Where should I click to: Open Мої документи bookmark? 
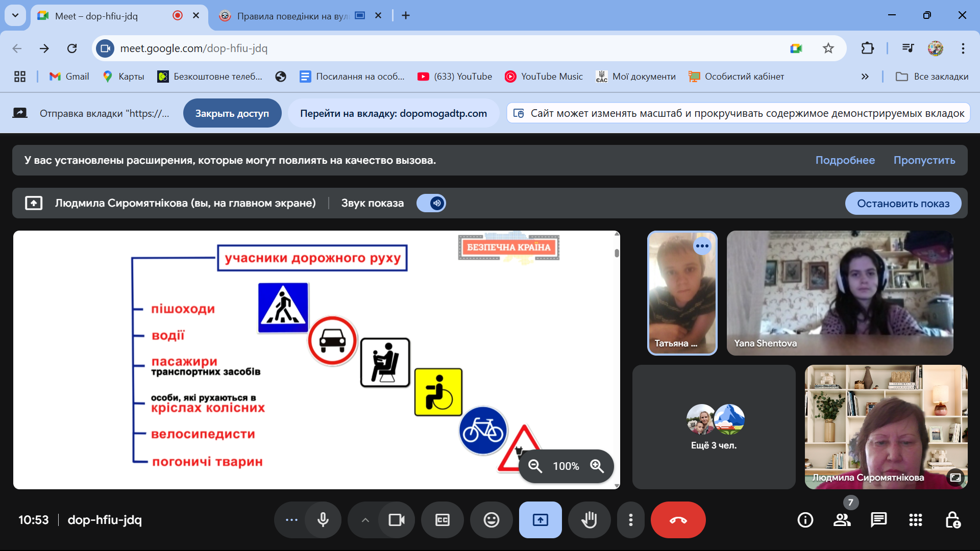[x=636, y=77]
